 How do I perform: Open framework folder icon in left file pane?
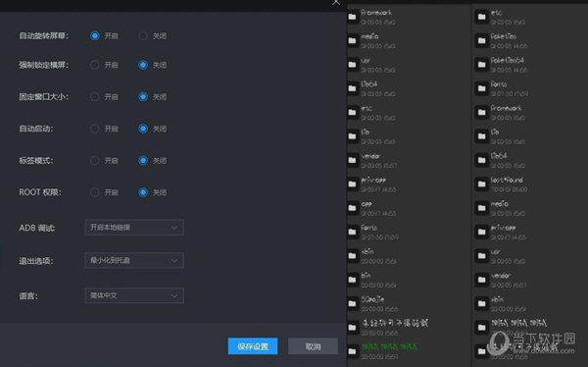[352, 17]
